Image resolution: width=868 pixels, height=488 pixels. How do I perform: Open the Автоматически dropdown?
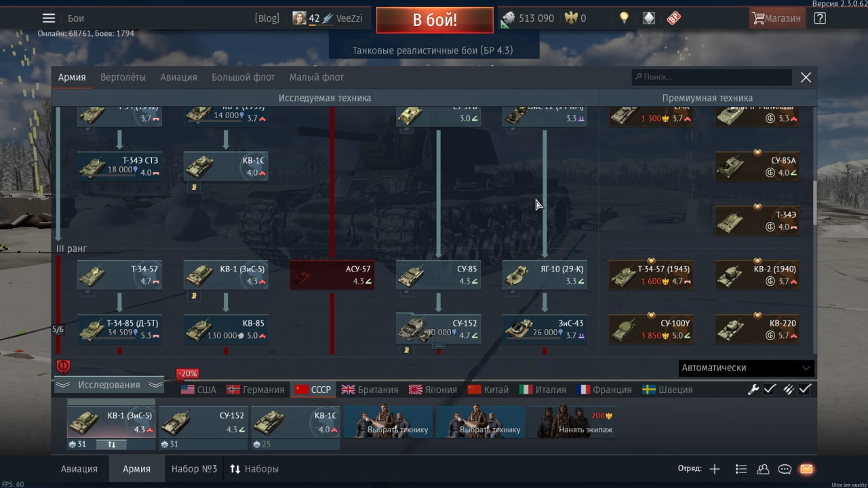point(746,368)
